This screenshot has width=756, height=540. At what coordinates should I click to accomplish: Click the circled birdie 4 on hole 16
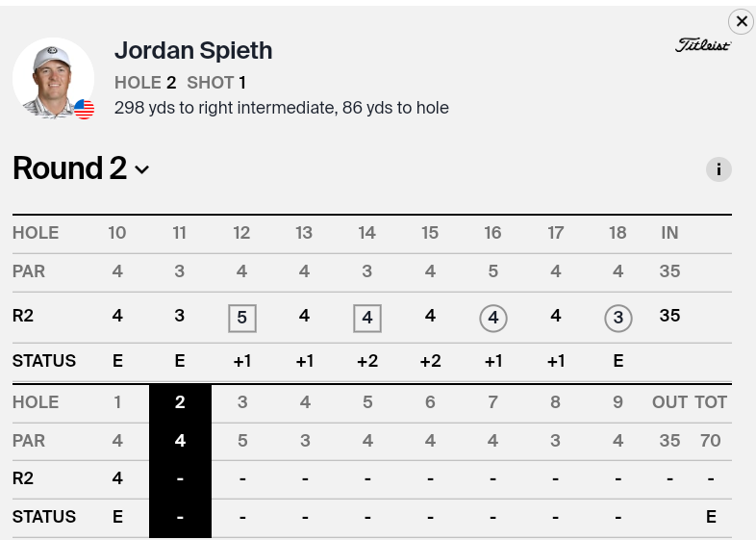click(493, 317)
